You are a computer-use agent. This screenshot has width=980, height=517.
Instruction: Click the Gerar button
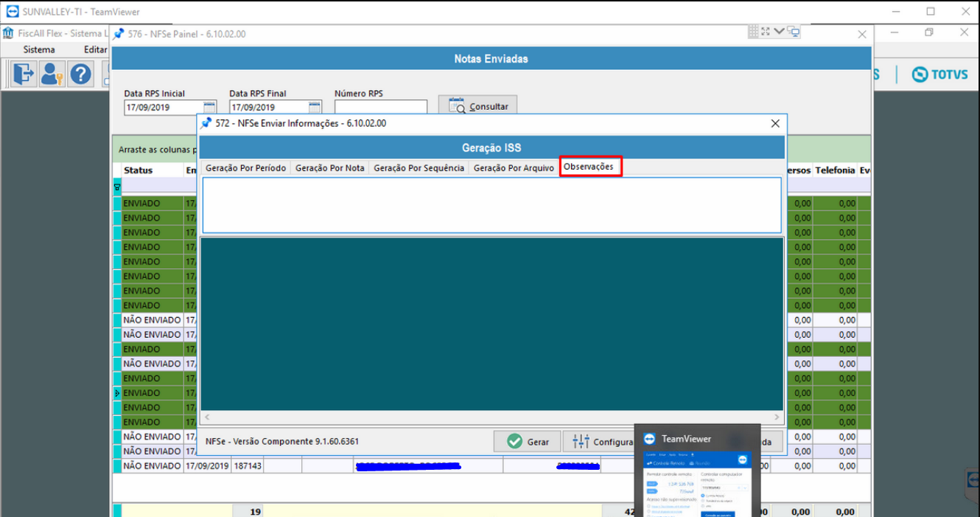527,442
